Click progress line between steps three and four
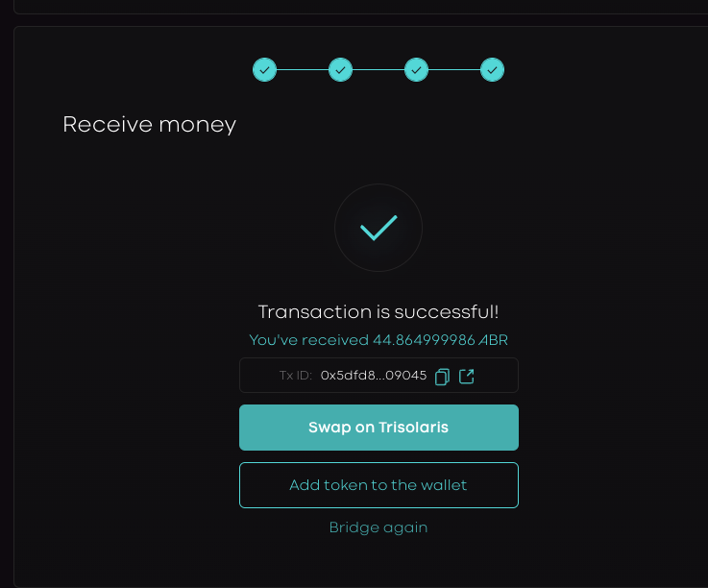This screenshot has width=708, height=588. click(454, 69)
